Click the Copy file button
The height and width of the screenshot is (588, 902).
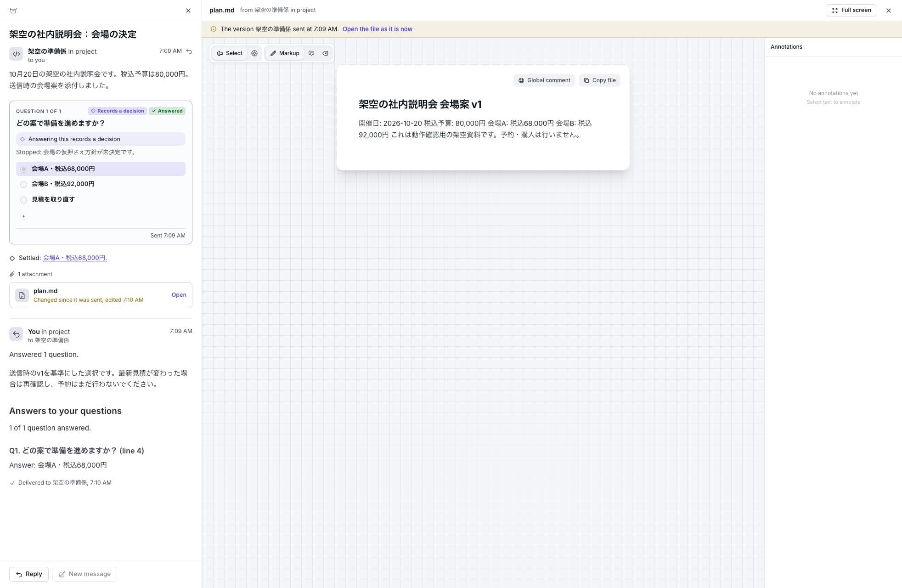coord(599,80)
